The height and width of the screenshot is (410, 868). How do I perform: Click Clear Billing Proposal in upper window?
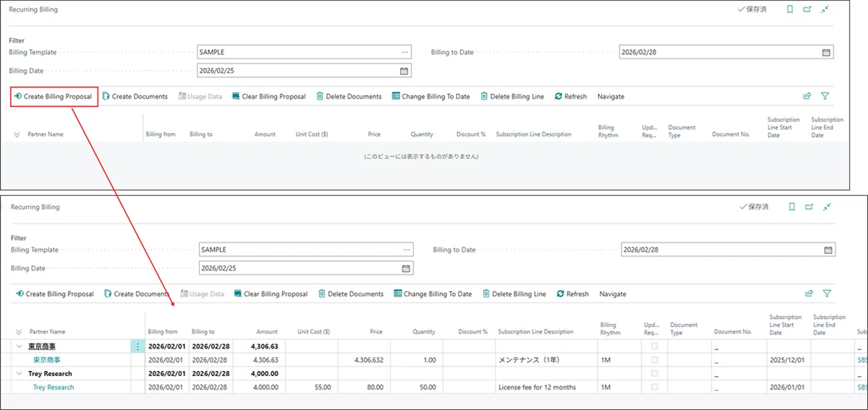click(268, 96)
